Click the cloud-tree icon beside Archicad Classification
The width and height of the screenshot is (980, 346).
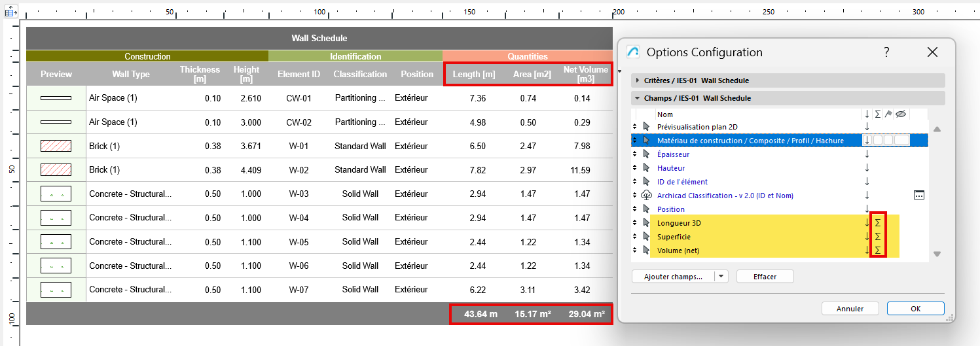[x=647, y=196]
